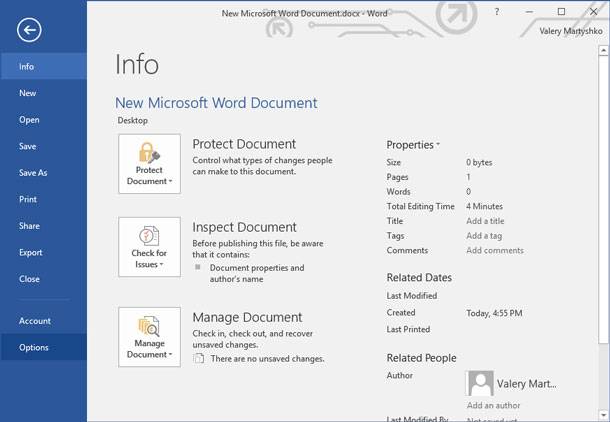Click the Add comments field
This screenshot has width=610, height=422.
tap(495, 250)
